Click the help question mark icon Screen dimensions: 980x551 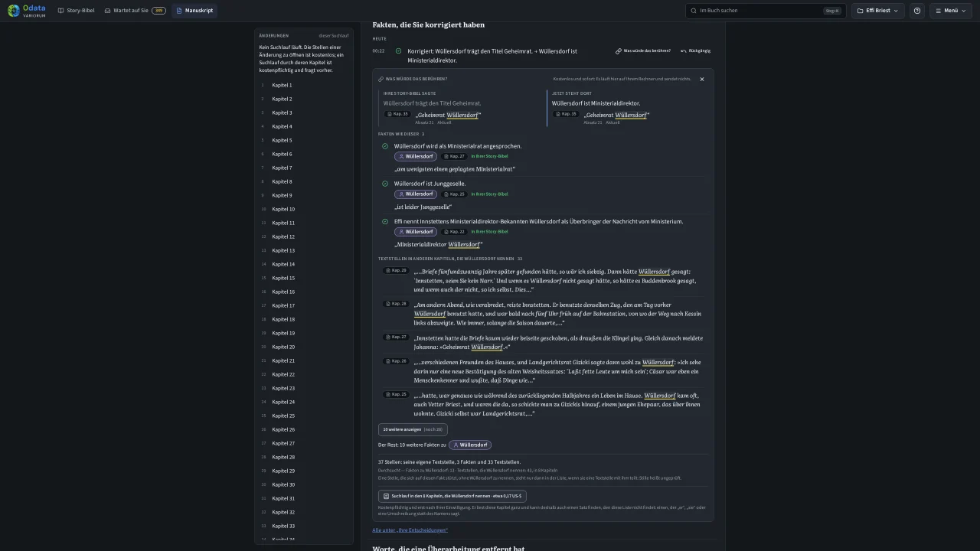click(x=917, y=11)
